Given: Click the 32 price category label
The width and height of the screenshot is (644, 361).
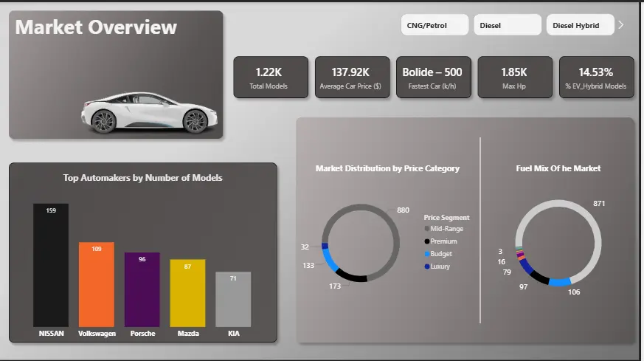Looking at the screenshot, I should point(305,247).
